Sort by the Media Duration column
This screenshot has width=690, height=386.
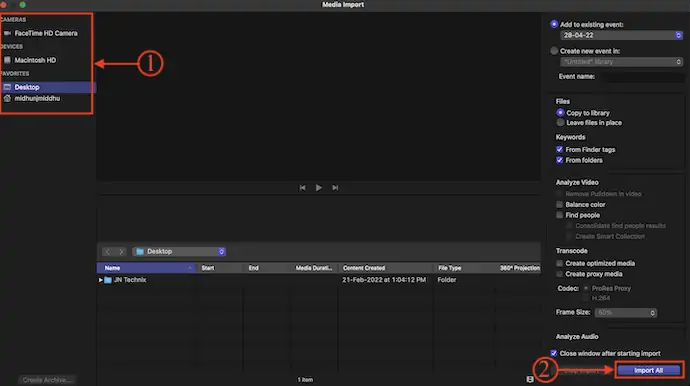pyautogui.click(x=314, y=268)
